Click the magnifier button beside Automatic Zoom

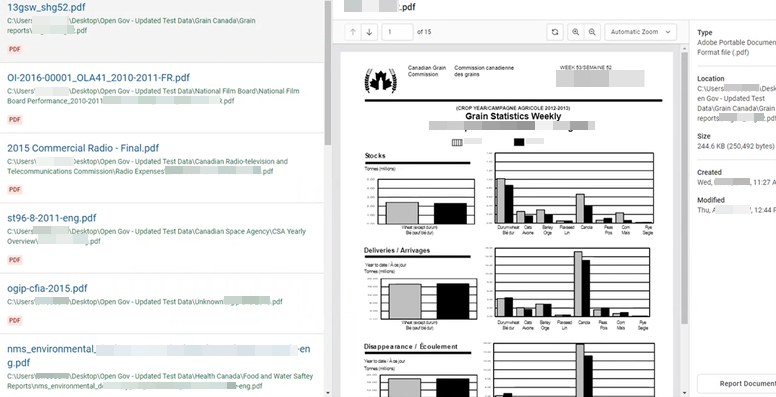592,32
